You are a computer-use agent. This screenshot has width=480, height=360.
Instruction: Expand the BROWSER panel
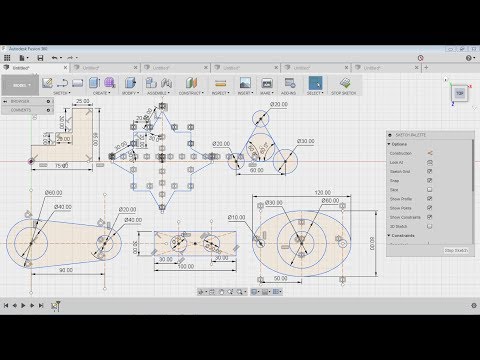pyautogui.click(x=27, y=101)
